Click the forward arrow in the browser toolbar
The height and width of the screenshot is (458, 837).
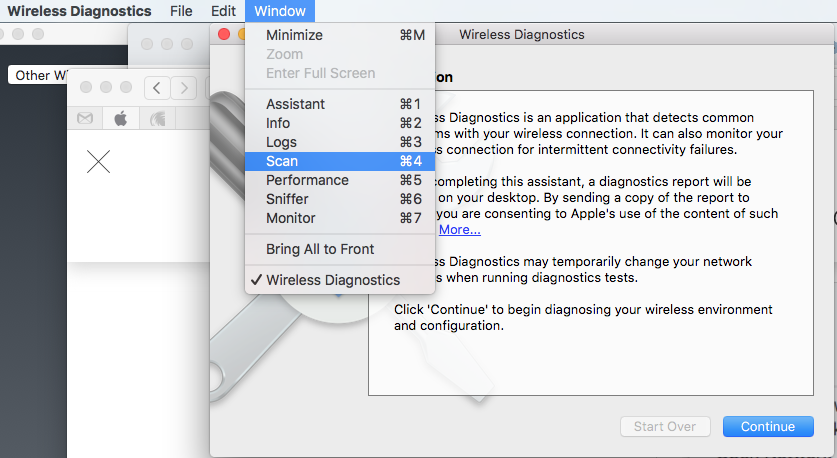pyautogui.click(x=182, y=88)
